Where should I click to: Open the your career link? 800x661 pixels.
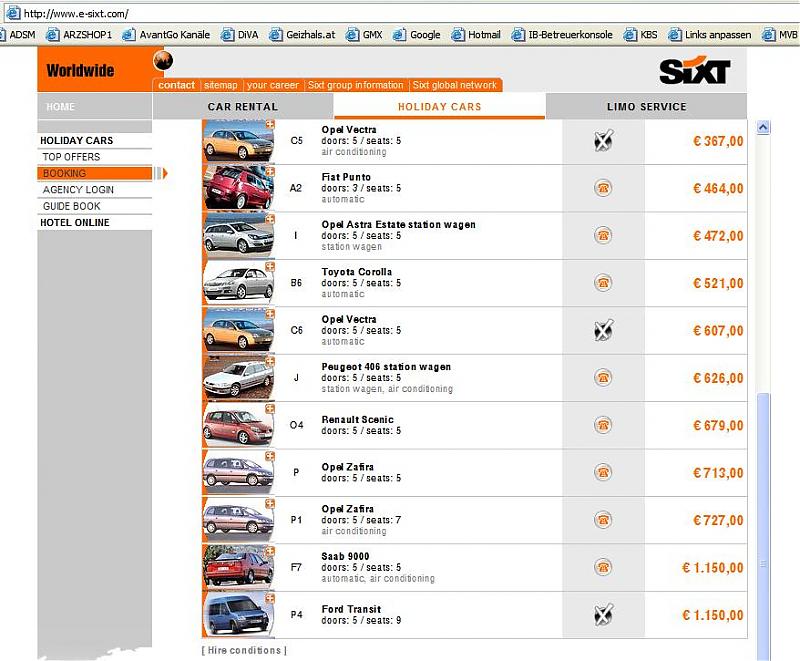273,85
